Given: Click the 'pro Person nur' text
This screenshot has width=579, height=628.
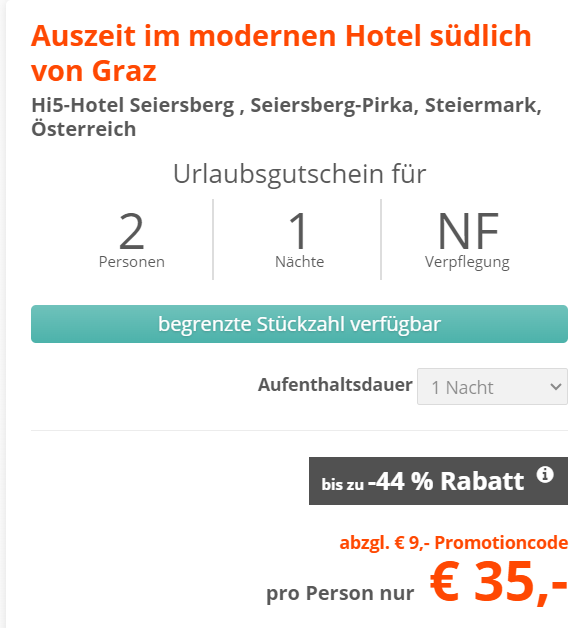Looking at the screenshot, I should (340, 593).
